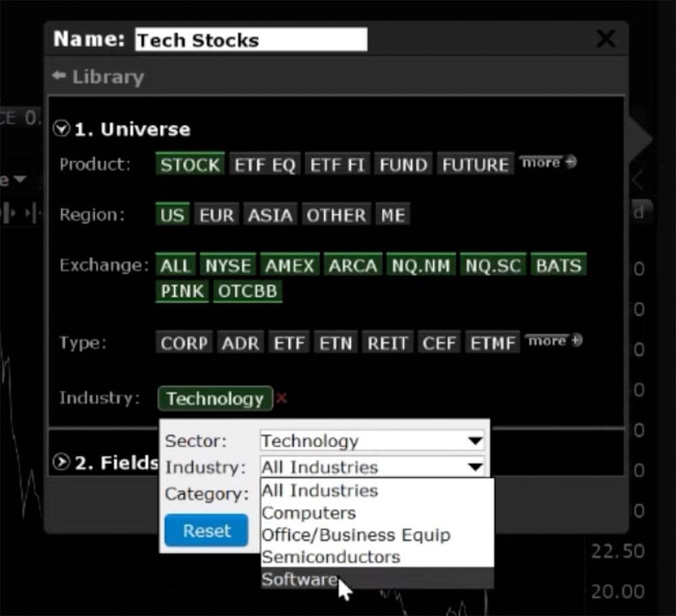Image resolution: width=676 pixels, height=616 pixels.
Task: Deselect the STOCK product filter
Action: [189, 164]
